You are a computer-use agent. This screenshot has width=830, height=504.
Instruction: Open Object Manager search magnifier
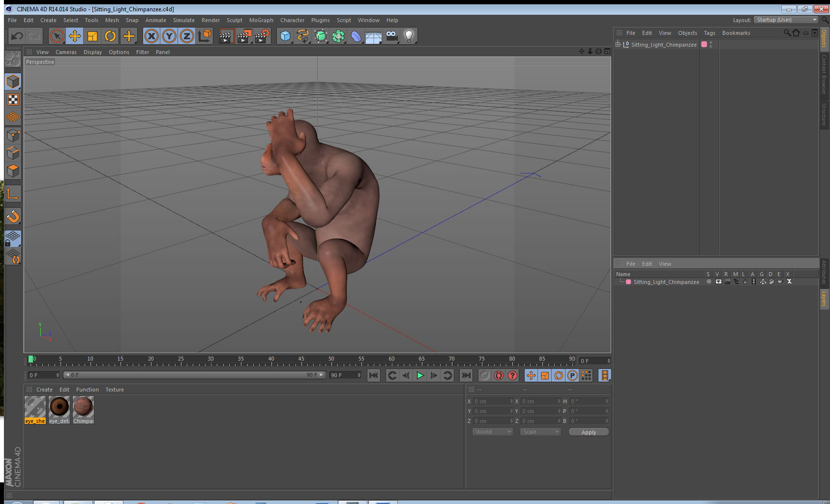(787, 33)
